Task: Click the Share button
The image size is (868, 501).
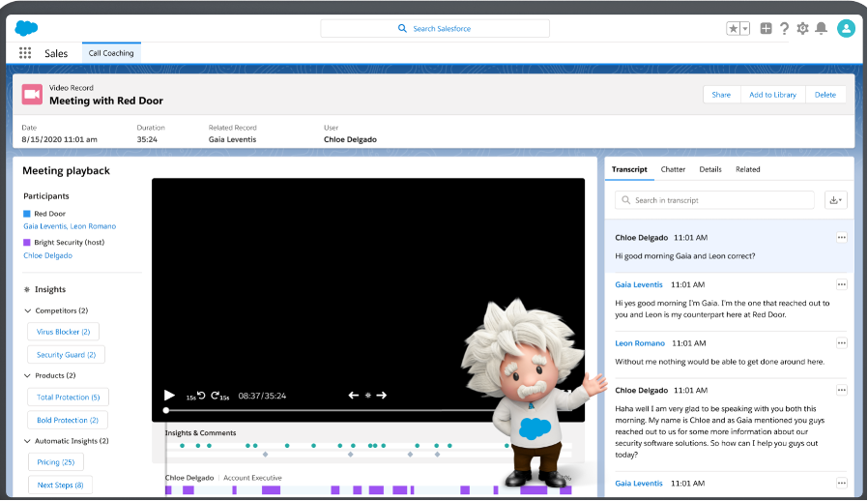Action: click(721, 95)
